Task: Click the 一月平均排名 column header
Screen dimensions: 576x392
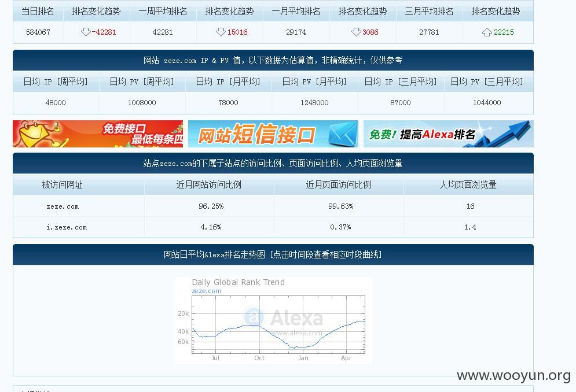Action: (x=296, y=12)
